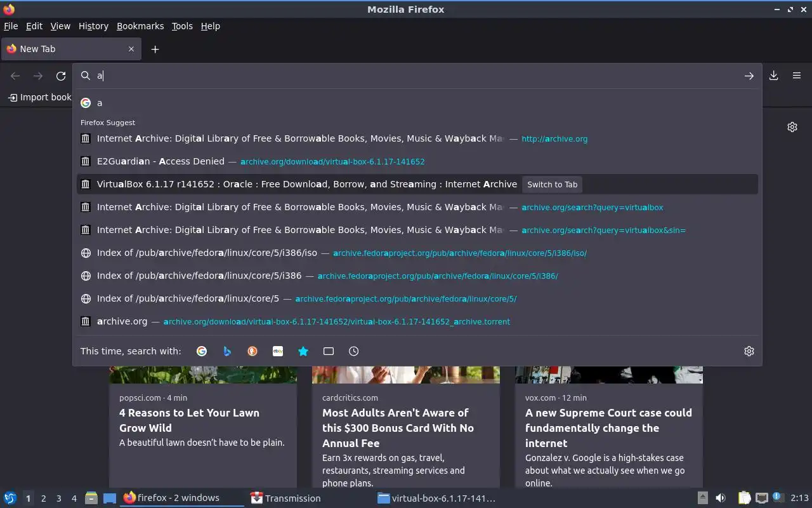Screen dimensions: 812x508
Task: Switch to Transmission in taskbar
Action: pos(309,498)
